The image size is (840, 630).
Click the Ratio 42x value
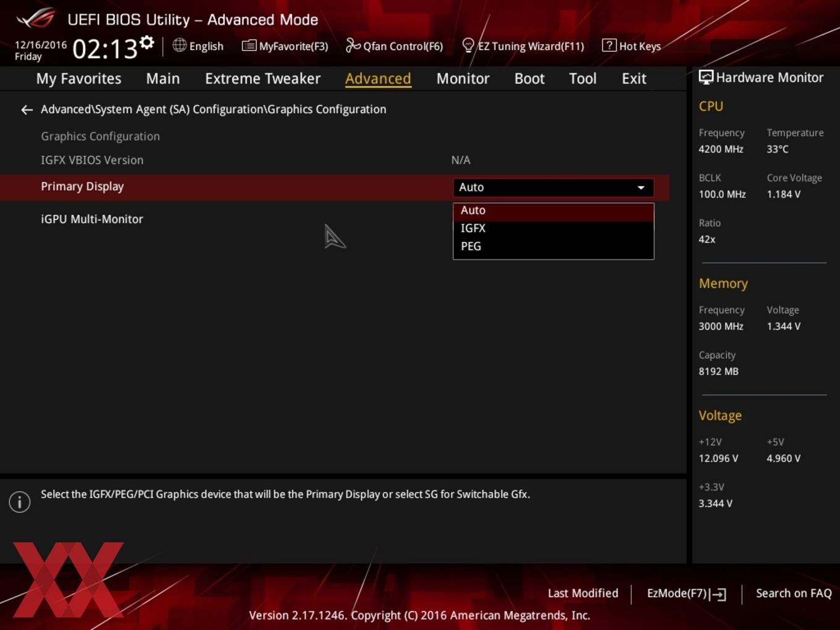click(707, 240)
